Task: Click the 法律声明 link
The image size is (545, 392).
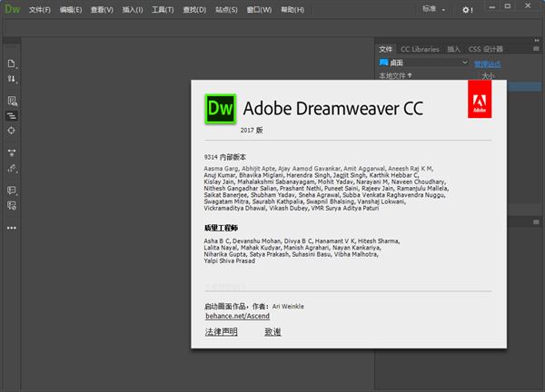Action: point(221,332)
